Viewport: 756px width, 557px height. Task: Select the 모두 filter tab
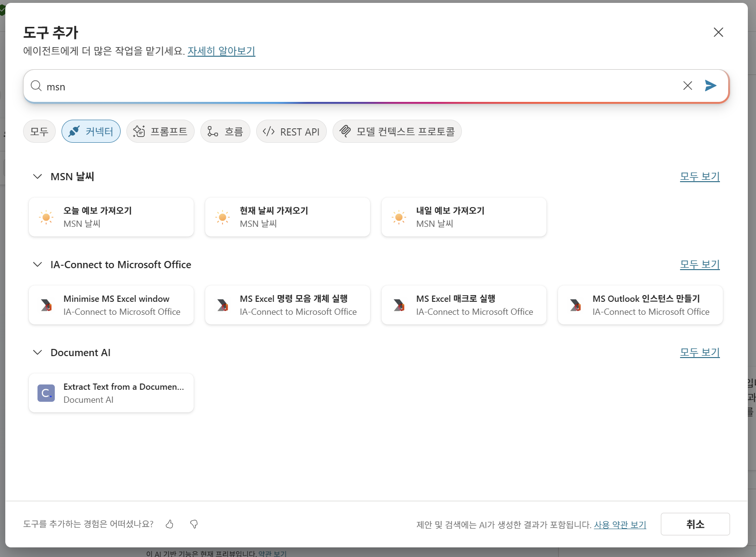39,132
